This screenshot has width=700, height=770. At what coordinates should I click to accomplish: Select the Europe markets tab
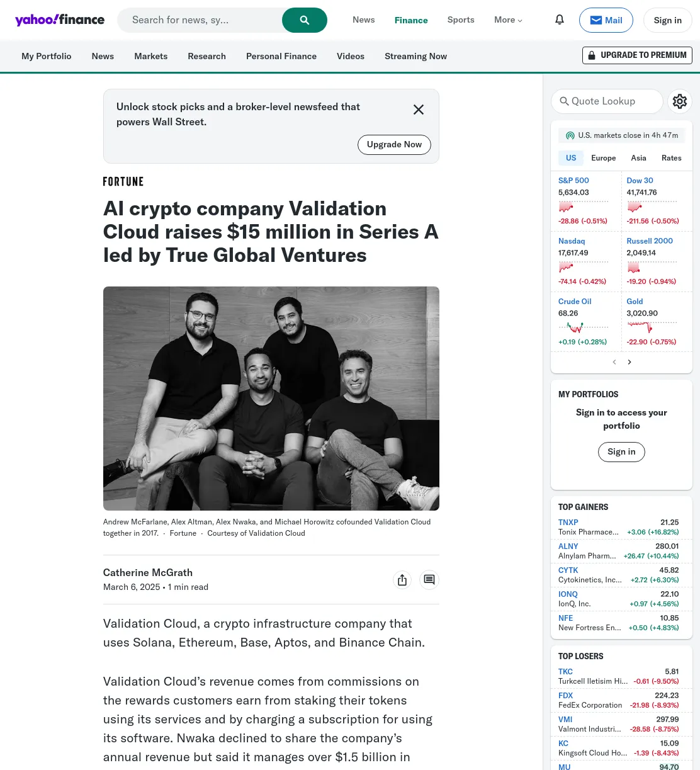click(604, 158)
